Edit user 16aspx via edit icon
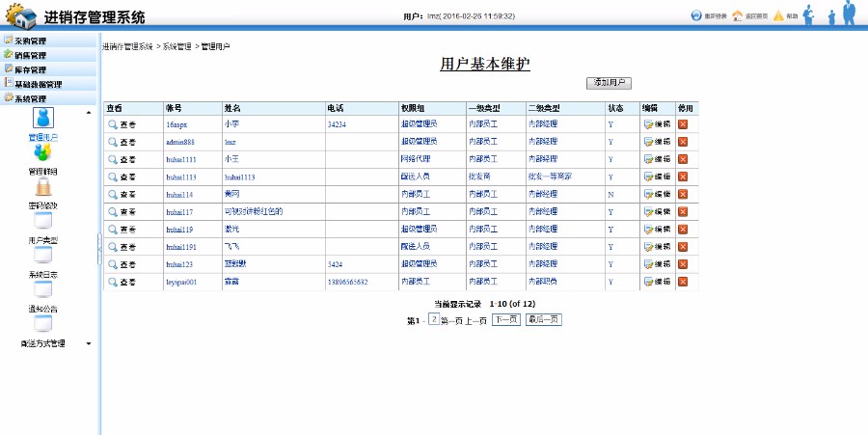Screen dimensions: 868x435 648,124
